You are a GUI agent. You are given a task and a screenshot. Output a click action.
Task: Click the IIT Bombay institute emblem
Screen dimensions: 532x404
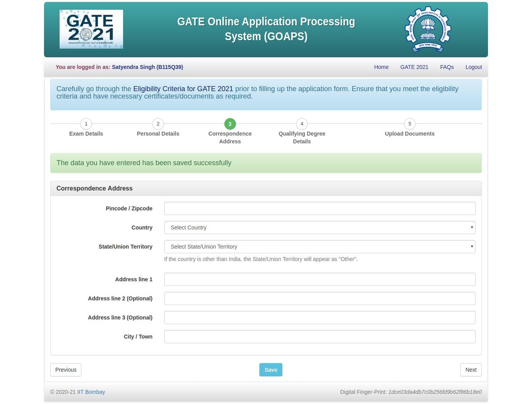click(428, 29)
